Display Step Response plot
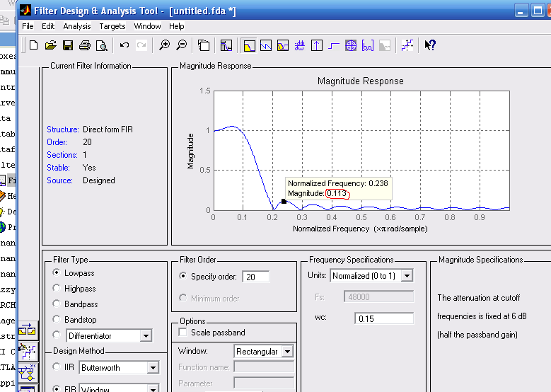Screen dimensions: 551x392 [x=334, y=45]
